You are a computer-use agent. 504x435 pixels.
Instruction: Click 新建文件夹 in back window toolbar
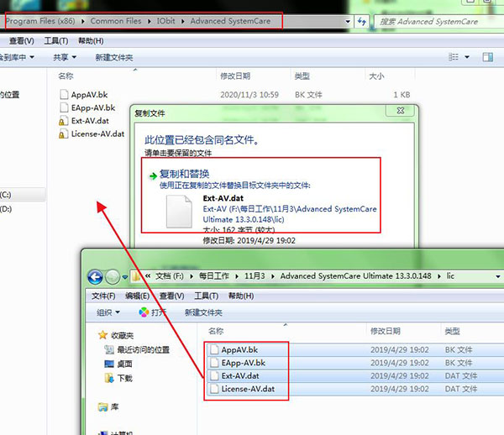click(x=113, y=57)
